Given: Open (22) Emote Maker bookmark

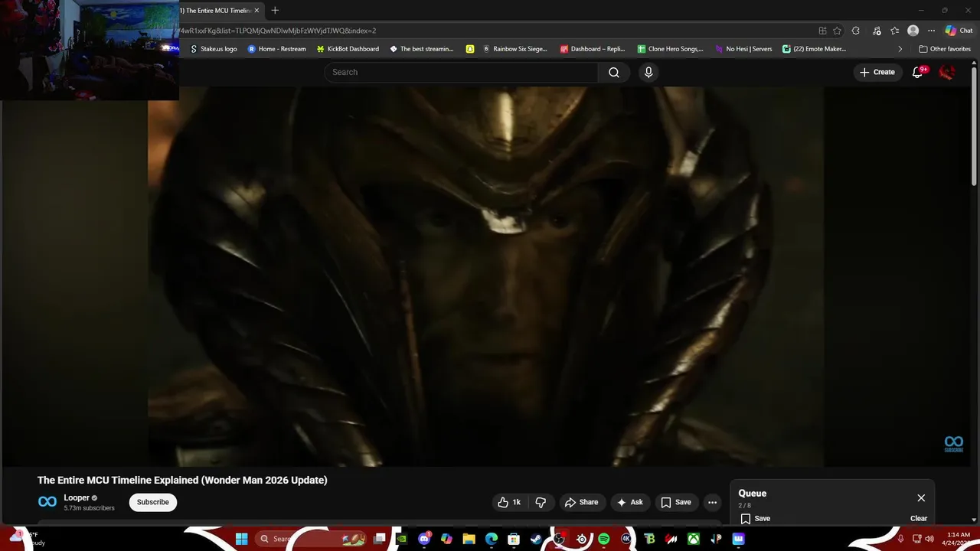Looking at the screenshot, I should [x=814, y=49].
